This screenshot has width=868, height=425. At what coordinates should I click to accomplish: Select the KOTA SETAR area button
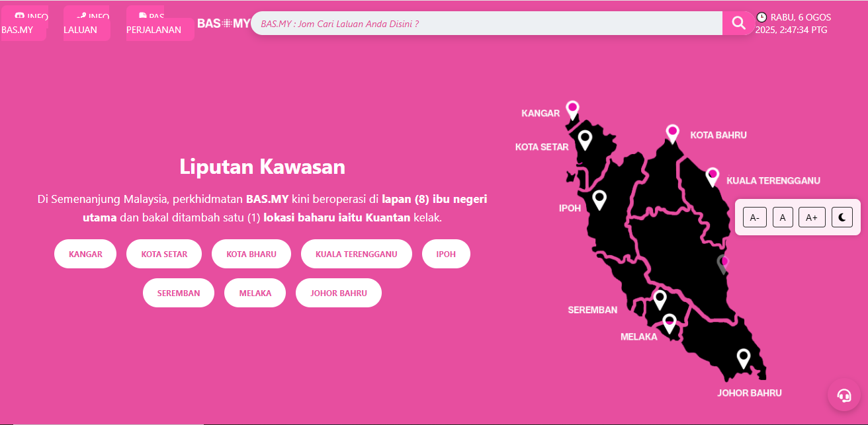tap(164, 254)
